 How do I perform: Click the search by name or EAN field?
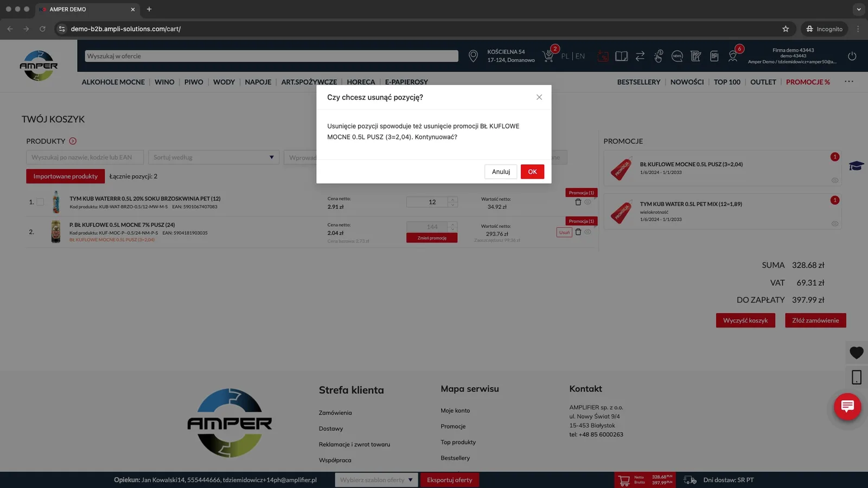point(85,157)
